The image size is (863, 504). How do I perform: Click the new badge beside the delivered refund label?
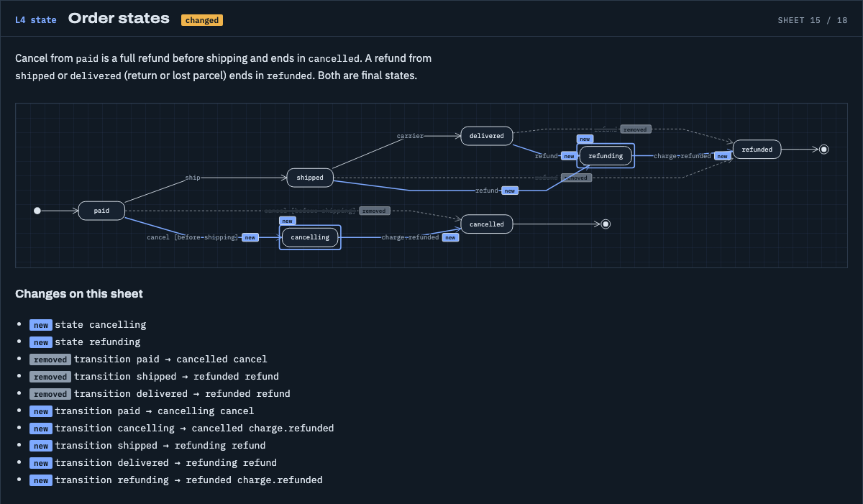click(x=569, y=156)
